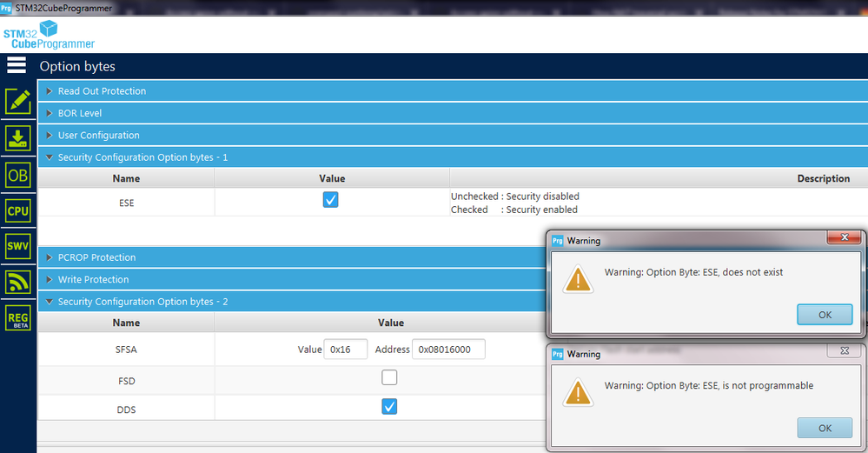This screenshot has height=453, width=868.
Task: Click the 'ESE, does not exist' warning message
Action: coord(693,272)
